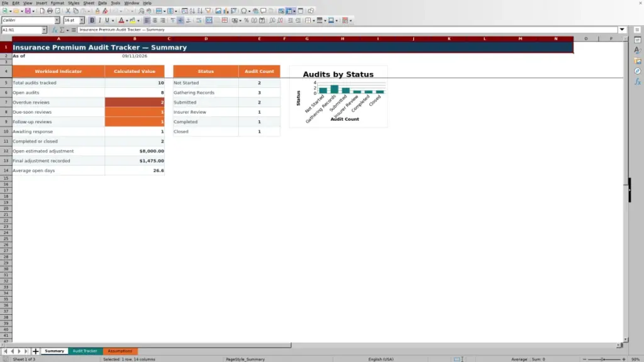The height and width of the screenshot is (362, 644).
Task: Cut the selection with the scissors icon
Action: click(68, 11)
